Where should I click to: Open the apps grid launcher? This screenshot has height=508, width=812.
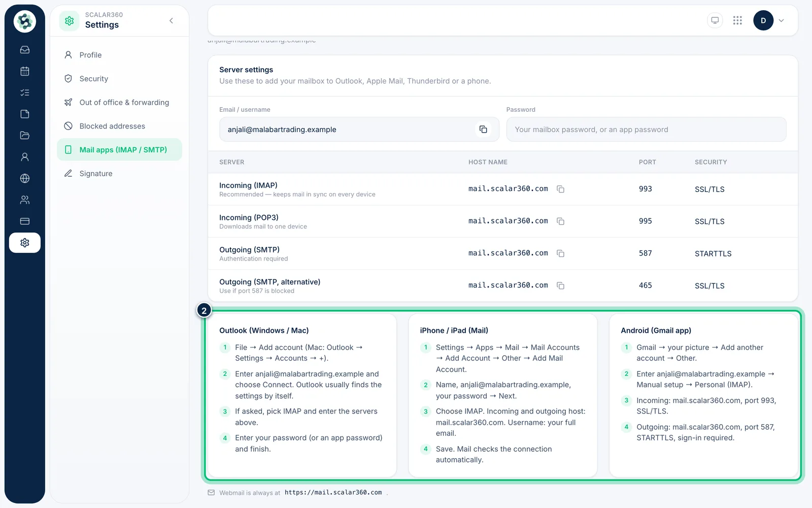click(x=737, y=20)
